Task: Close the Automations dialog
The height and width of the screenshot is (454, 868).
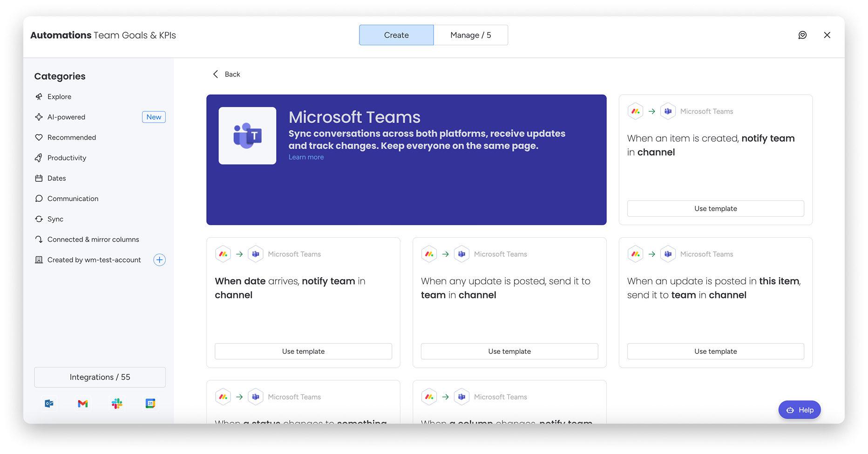Action: point(827,35)
